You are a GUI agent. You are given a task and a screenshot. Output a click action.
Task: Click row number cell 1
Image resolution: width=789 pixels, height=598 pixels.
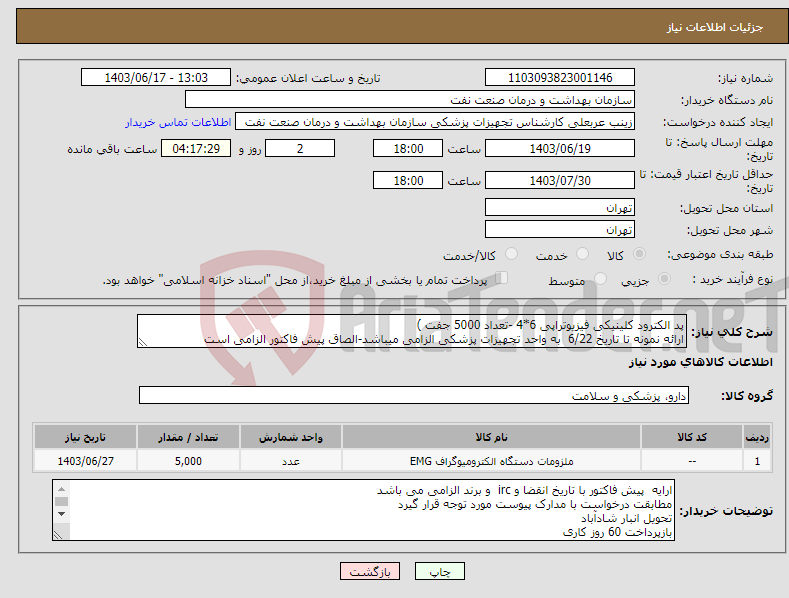[757, 461]
